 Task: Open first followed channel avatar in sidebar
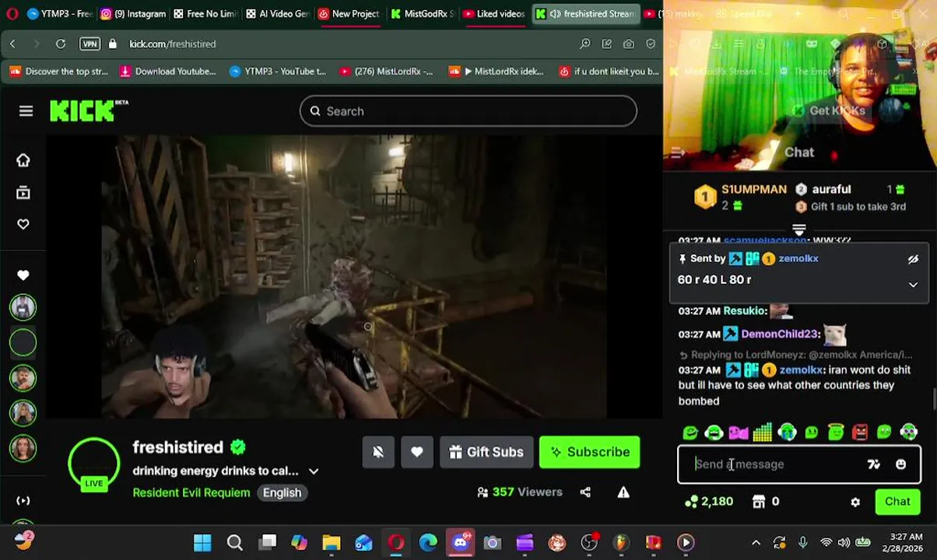click(23, 307)
